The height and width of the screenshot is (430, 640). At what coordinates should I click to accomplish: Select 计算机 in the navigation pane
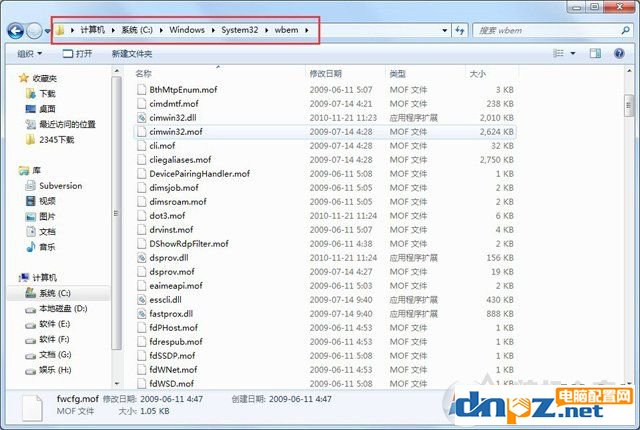click(44, 277)
